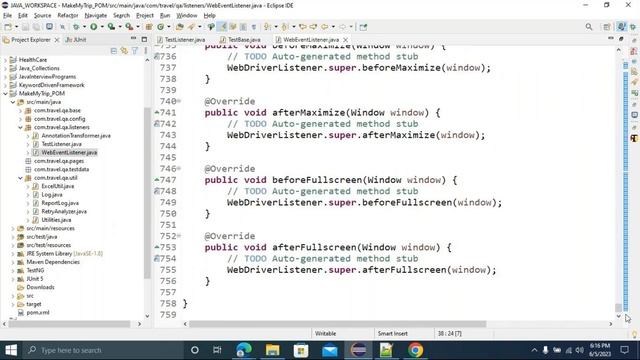Open the Navigate menu

(96, 16)
